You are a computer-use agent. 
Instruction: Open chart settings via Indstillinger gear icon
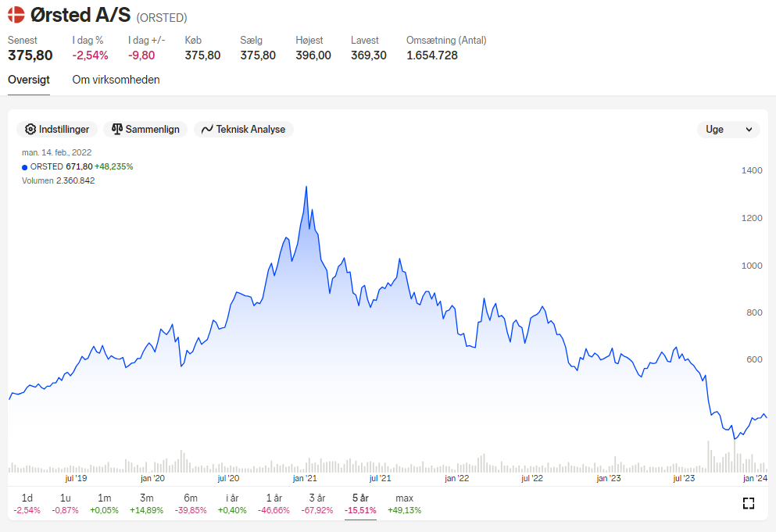pyautogui.click(x=30, y=129)
